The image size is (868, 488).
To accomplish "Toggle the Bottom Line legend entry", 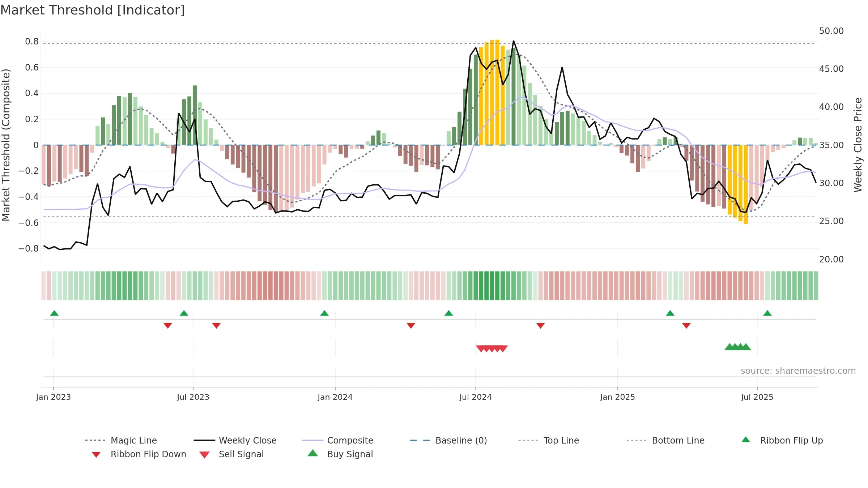I will (665, 440).
